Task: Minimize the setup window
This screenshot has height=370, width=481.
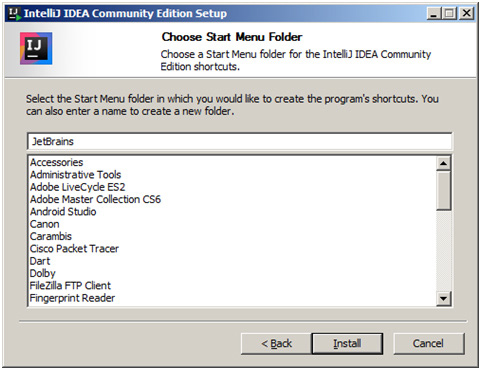Action: [x=434, y=14]
